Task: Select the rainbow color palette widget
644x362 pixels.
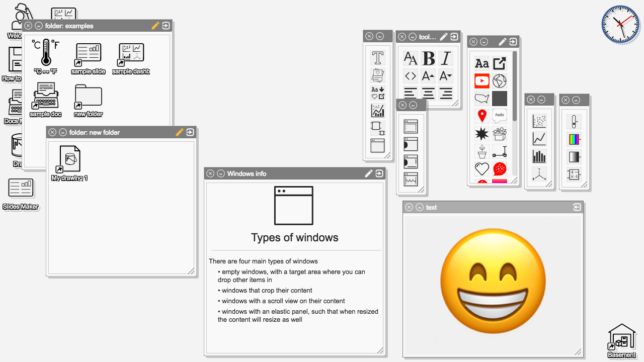Action: 574,139
